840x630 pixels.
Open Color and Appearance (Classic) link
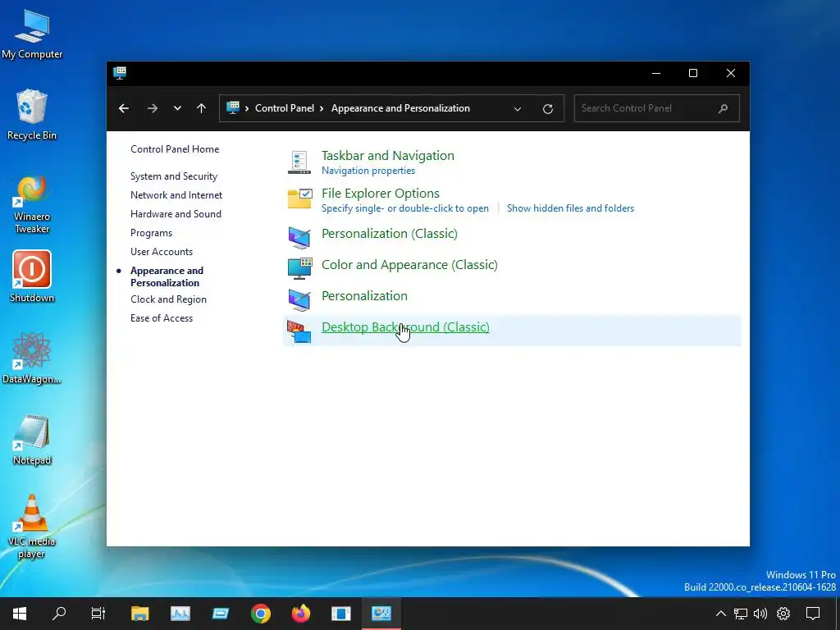[409, 265]
